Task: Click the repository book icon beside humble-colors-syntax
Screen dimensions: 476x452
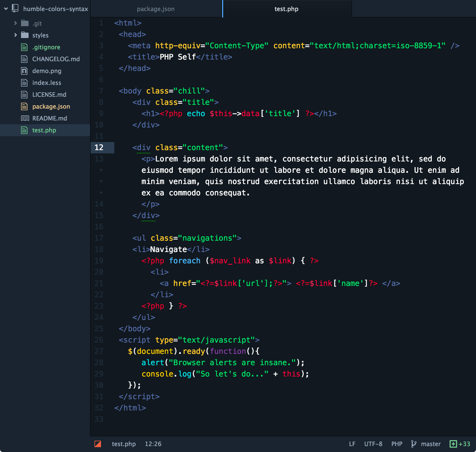Action: [15, 8]
